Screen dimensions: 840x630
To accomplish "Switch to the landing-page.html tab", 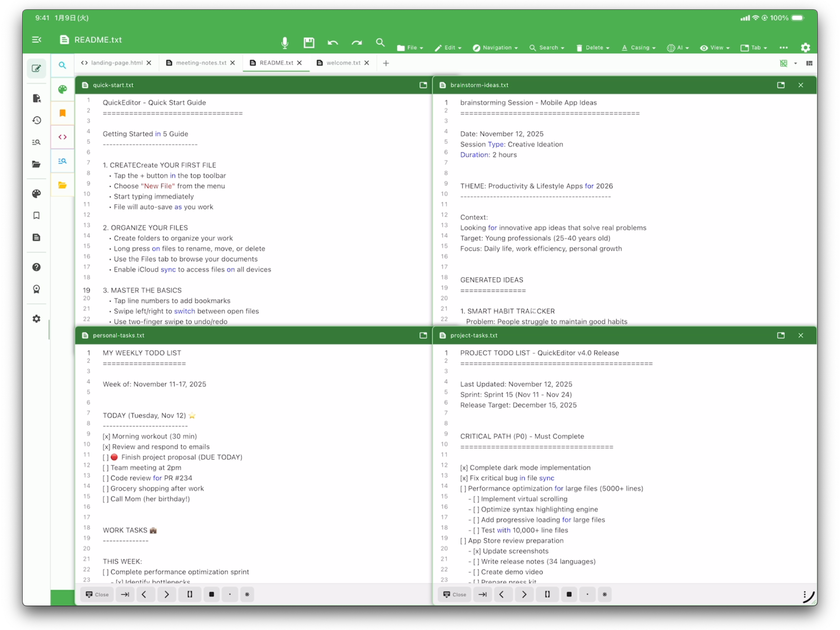I will coord(116,63).
